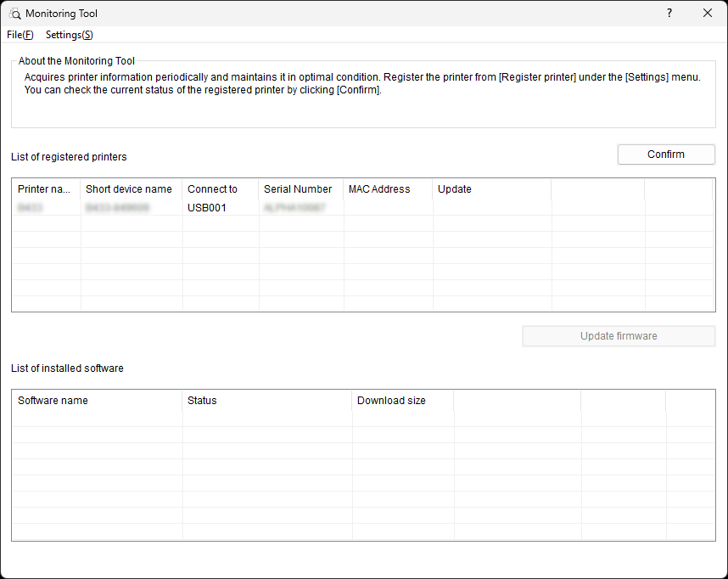Select the registered printer on USB001
The width and height of the screenshot is (728, 579).
point(207,207)
